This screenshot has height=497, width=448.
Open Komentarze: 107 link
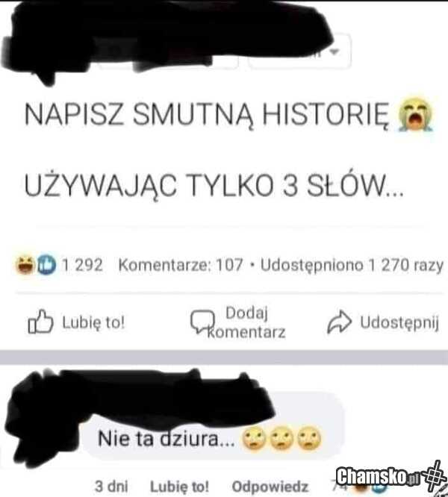[181, 265]
